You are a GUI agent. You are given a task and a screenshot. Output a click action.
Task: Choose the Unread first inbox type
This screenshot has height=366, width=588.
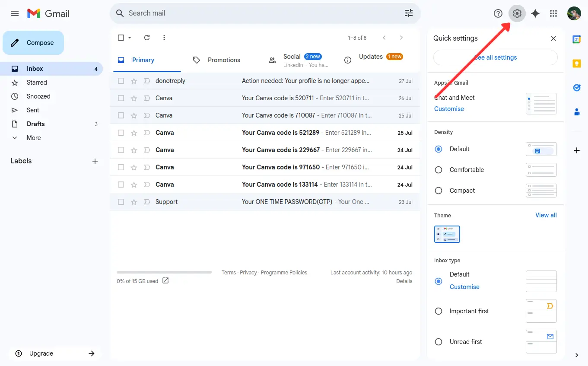(x=439, y=342)
